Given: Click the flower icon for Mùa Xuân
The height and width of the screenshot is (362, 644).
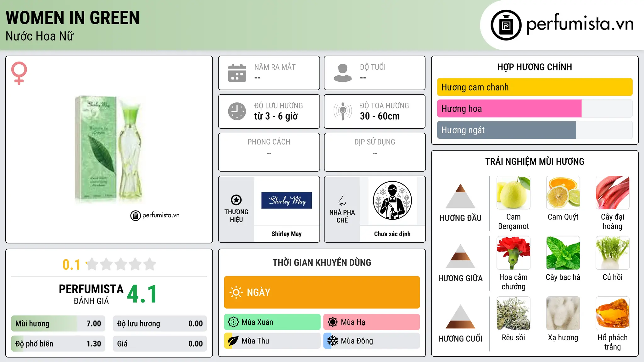Looking at the screenshot, I should 233,322.
